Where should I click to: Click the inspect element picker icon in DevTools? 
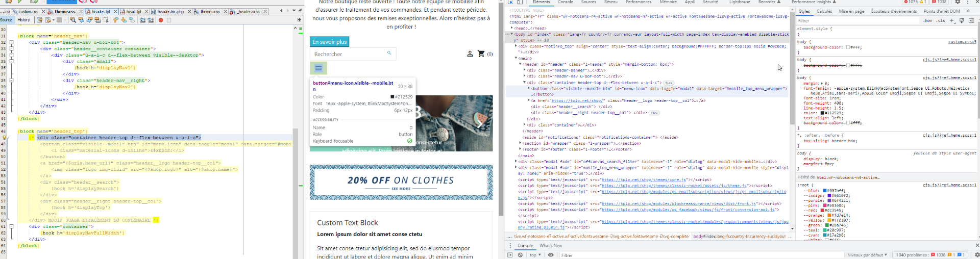(510, 2)
